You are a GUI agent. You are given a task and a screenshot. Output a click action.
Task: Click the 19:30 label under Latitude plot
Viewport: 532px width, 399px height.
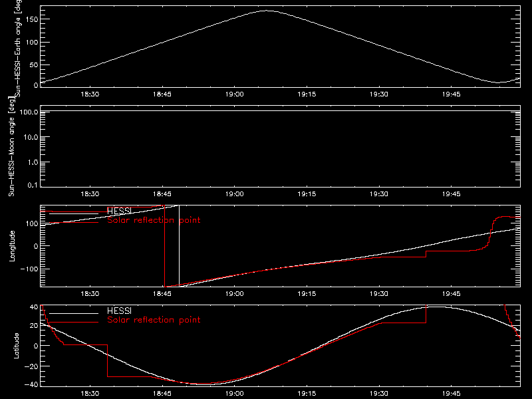tap(379, 394)
